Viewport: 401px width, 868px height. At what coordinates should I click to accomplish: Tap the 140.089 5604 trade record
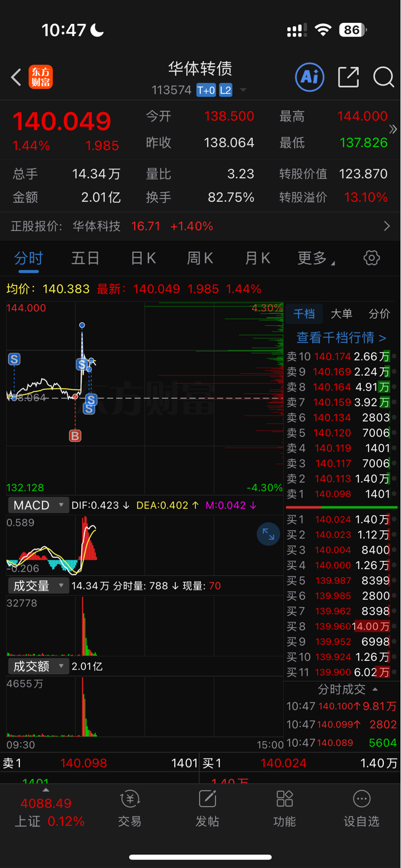click(342, 743)
